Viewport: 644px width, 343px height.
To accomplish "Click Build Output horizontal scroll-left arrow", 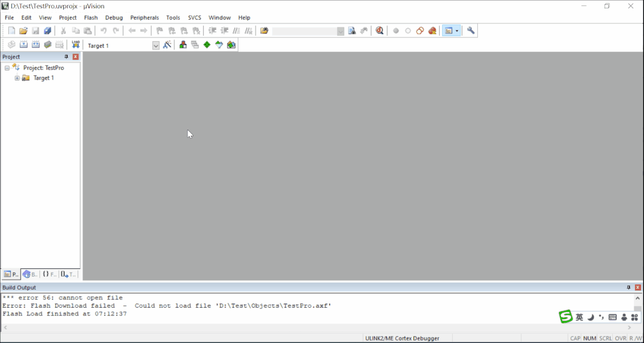I will 5,327.
